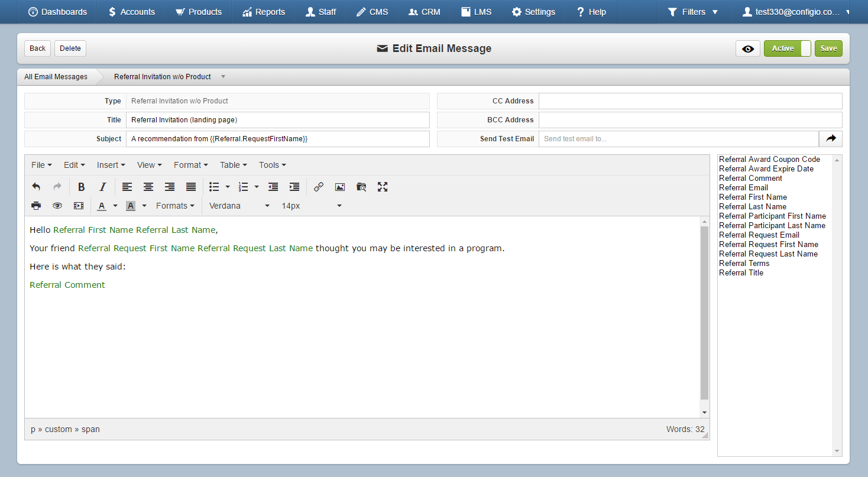
Task: Insert or edit a link
Action: [x=319, y=187]
